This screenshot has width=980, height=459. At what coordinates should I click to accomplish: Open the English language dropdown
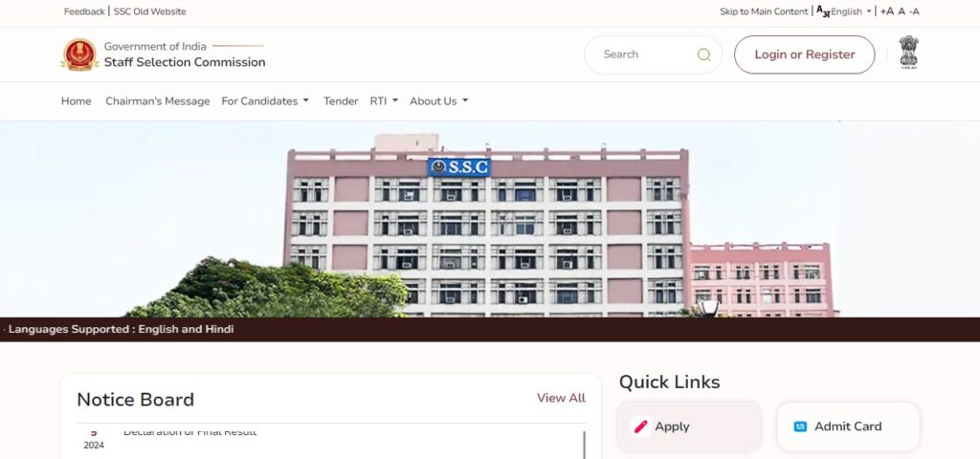[x=851, y=11]
